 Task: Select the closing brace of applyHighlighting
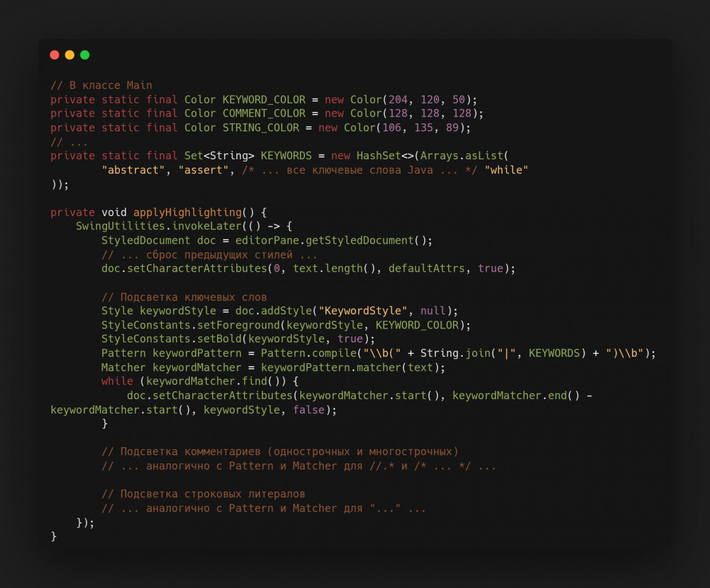pyautogui.click(x=54, y=537)
